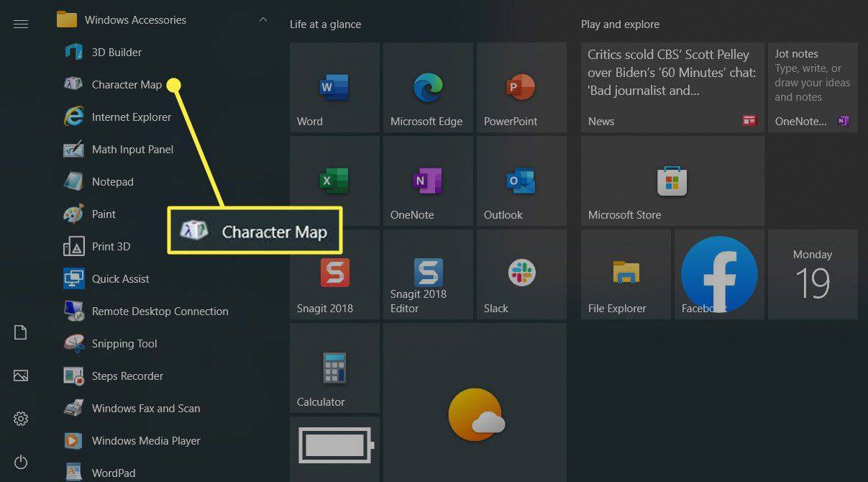Open the PowerPoint tile
The width and height of the screenshot is (868, 482).
(521, 88)
